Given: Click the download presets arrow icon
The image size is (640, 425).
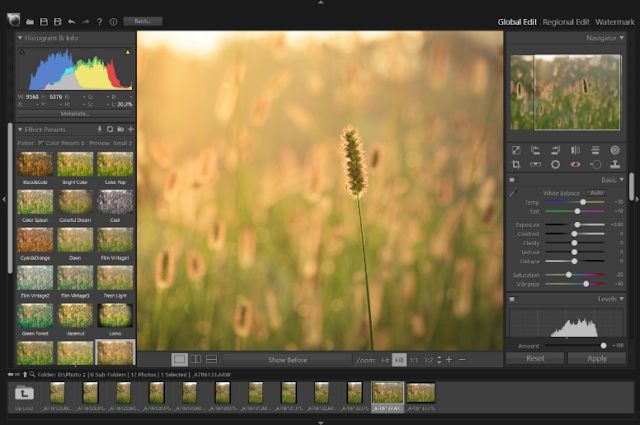Looking at the screenshot, I should [99, 129].
